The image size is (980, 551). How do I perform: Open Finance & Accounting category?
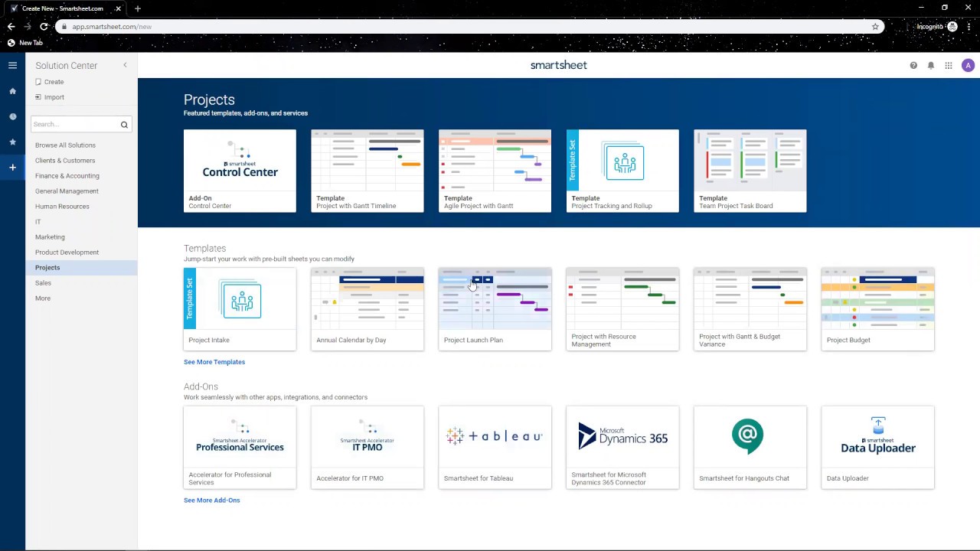point(67,176)
